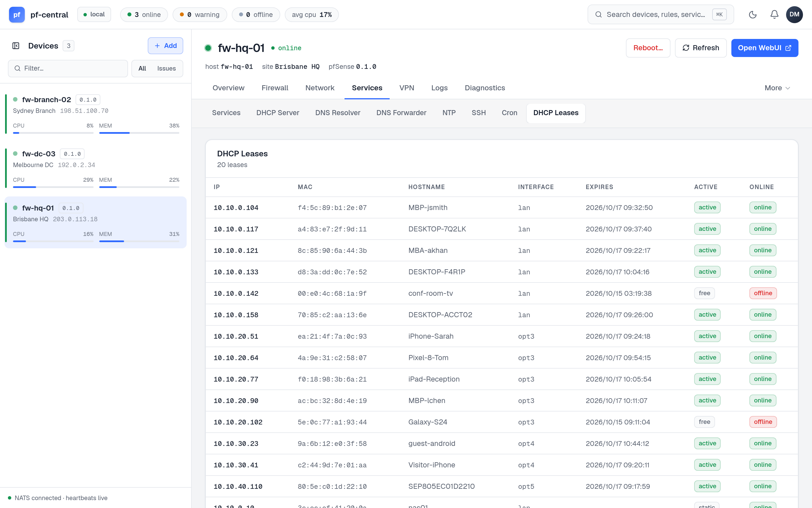Toggle dark mode with the moon icon

[753, 14]
